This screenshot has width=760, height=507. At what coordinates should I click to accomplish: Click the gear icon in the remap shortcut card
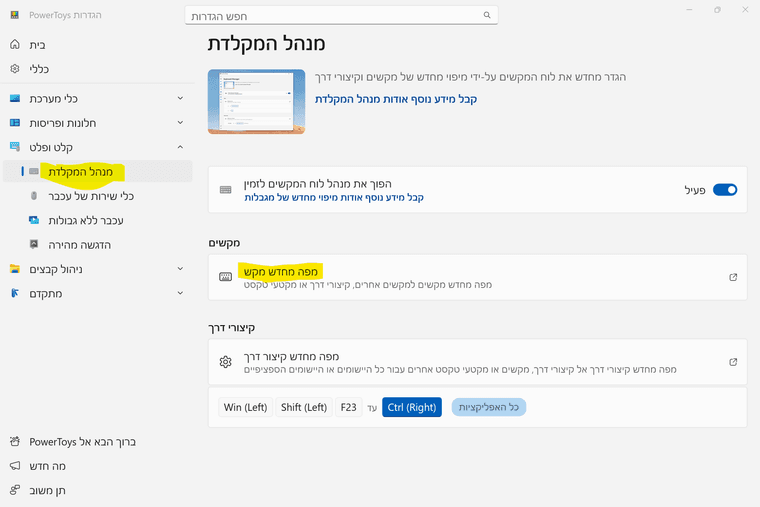[x=225, y=362]
